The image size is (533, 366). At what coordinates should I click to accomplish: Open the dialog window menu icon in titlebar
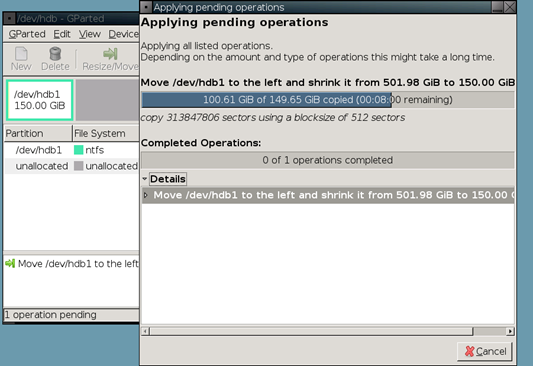pyautogui.click(x=146, y=7)
